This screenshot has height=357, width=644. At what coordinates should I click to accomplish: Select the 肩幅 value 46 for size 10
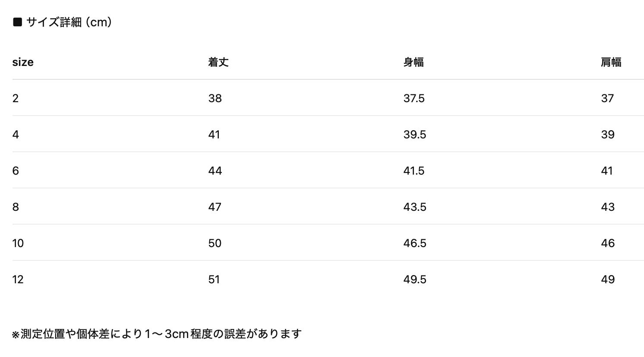(608, 243)
